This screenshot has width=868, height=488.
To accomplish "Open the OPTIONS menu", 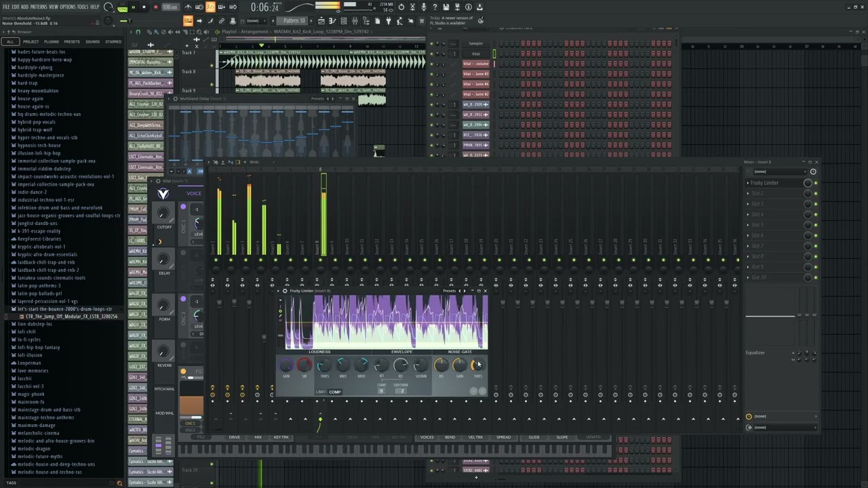I will click(x=68, y=7).
